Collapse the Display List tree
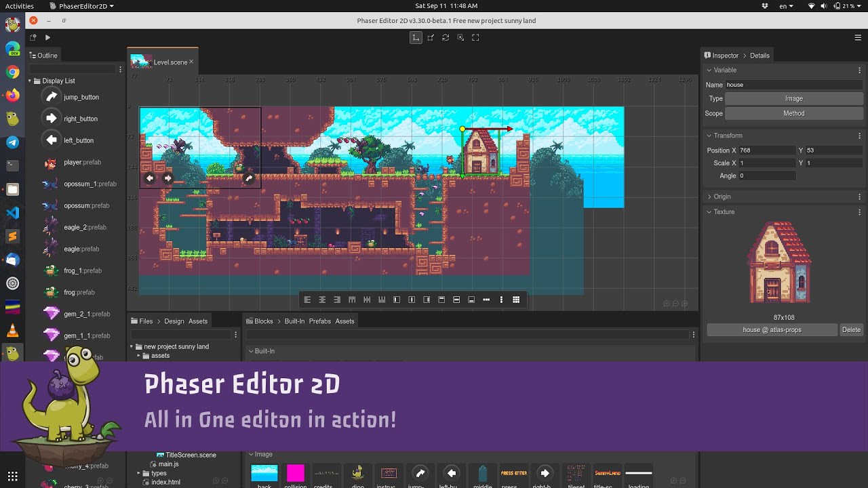 click(x=31, y=81)
